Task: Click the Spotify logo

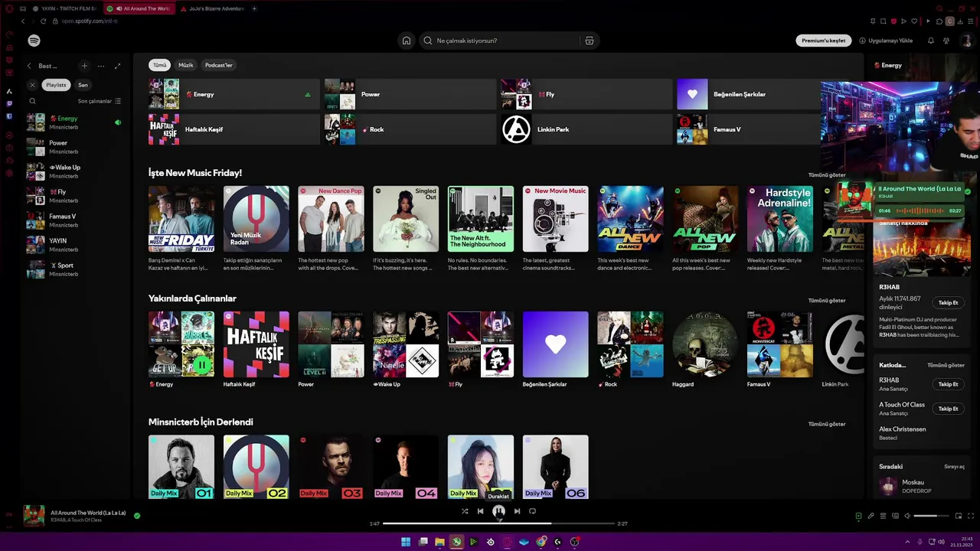Action: [34, 41]
